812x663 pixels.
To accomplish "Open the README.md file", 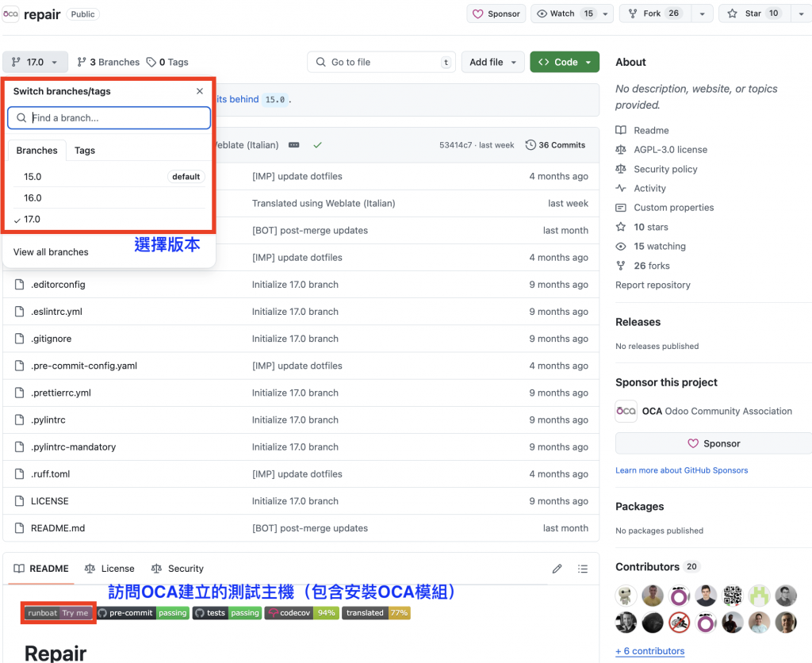I will click(x=58, y=528).
